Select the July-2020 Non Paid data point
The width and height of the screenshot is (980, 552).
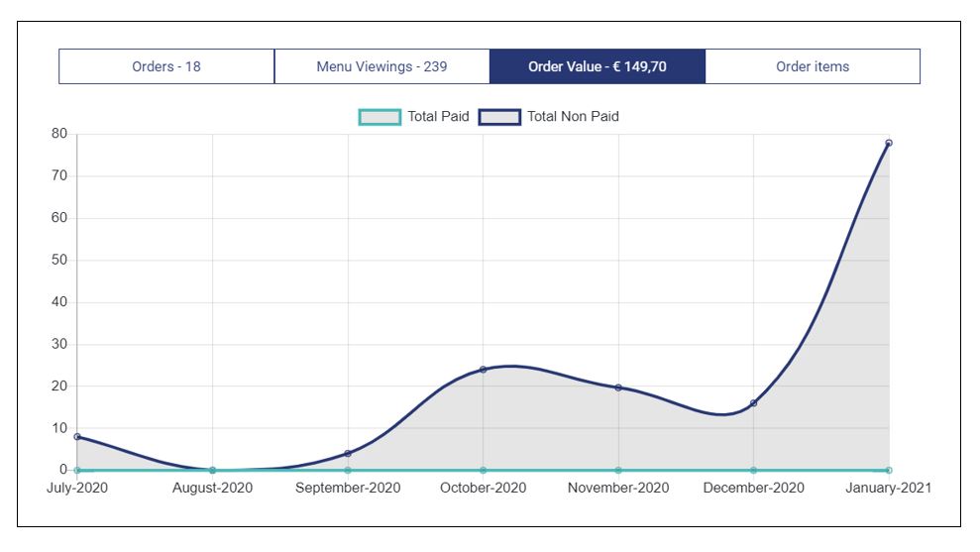(77, 437)
